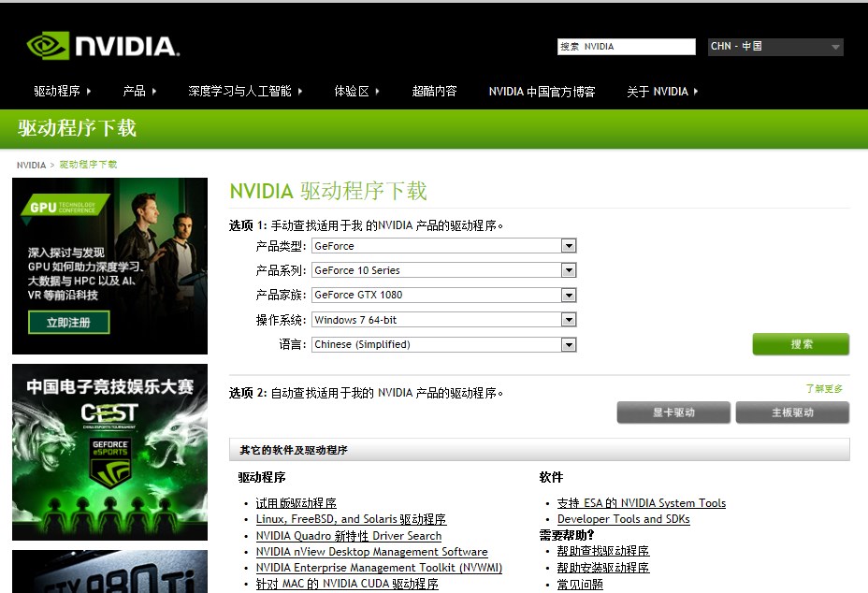This screenshot has height=593, width=868.
Task: Open Developer Tools and SDKs link
Action: click(x=623, y=519)
